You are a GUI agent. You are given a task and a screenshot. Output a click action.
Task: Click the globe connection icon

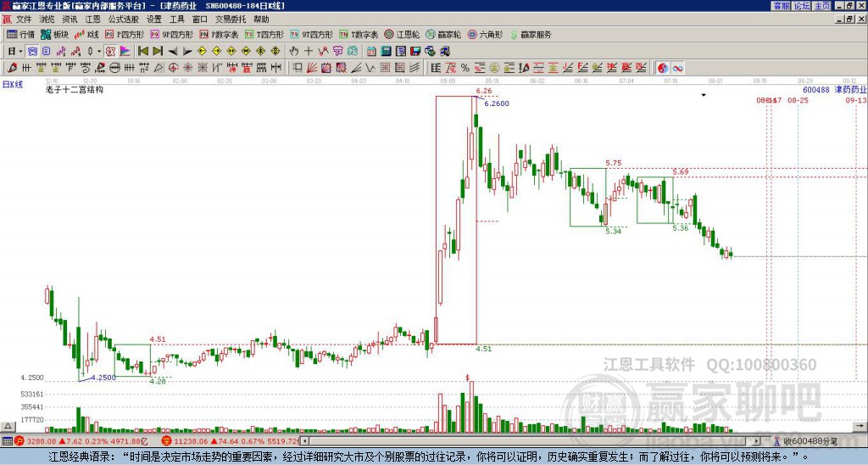click(x=430, y=52)
